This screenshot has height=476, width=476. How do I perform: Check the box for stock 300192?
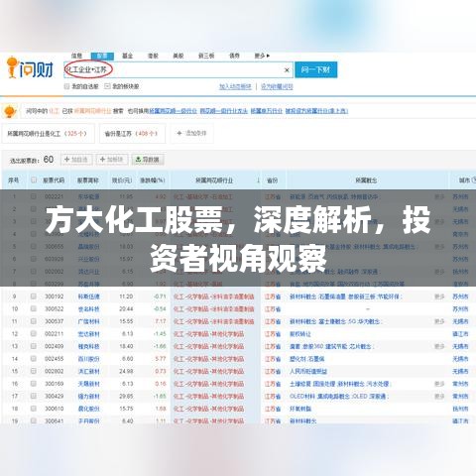(34, 297)
